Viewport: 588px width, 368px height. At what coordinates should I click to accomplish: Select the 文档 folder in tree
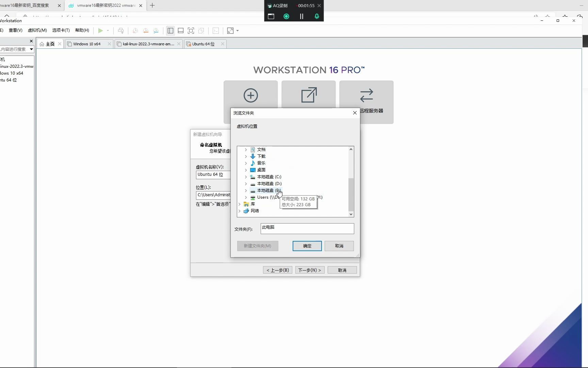(x=261, y=150)
